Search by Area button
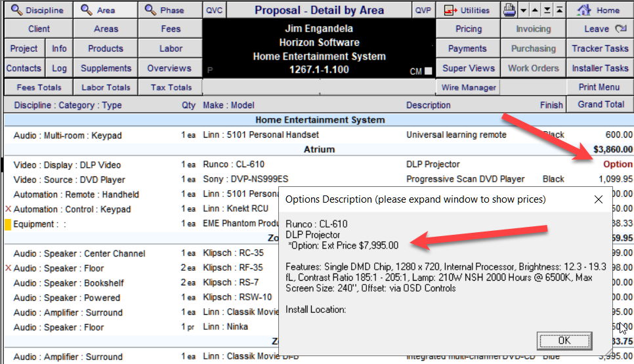The image size is (634, 364). (x=106, y=10)
